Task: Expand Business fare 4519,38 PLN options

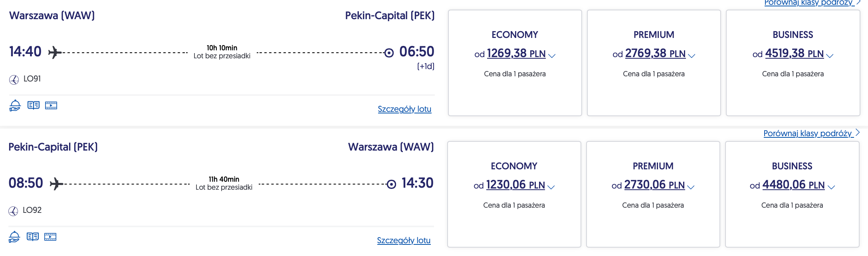Action: [794, 54]
